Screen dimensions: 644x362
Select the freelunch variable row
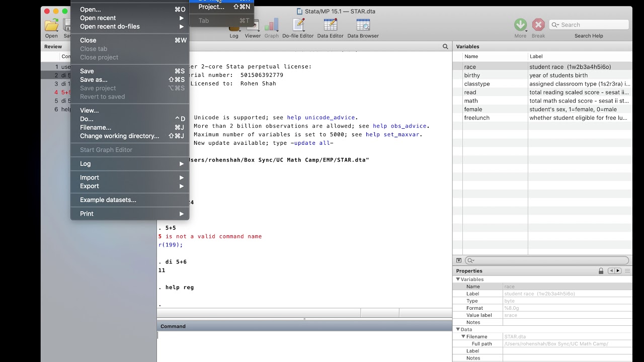pyautogui.click(x=542, y=118)
